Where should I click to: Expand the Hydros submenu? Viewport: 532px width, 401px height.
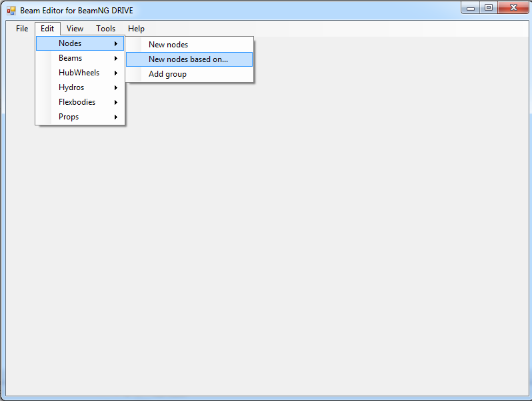[x=80, y=87]
